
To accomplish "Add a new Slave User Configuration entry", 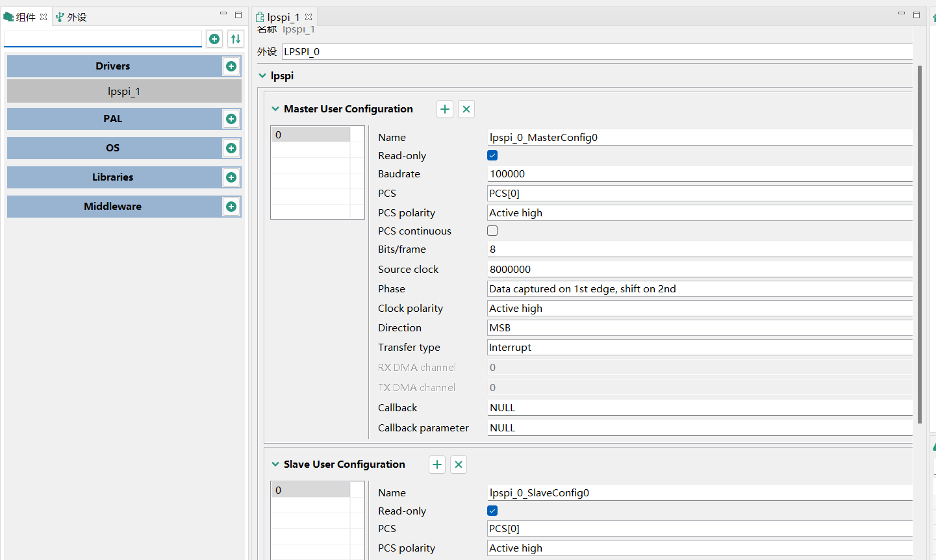I will [437, 465].
